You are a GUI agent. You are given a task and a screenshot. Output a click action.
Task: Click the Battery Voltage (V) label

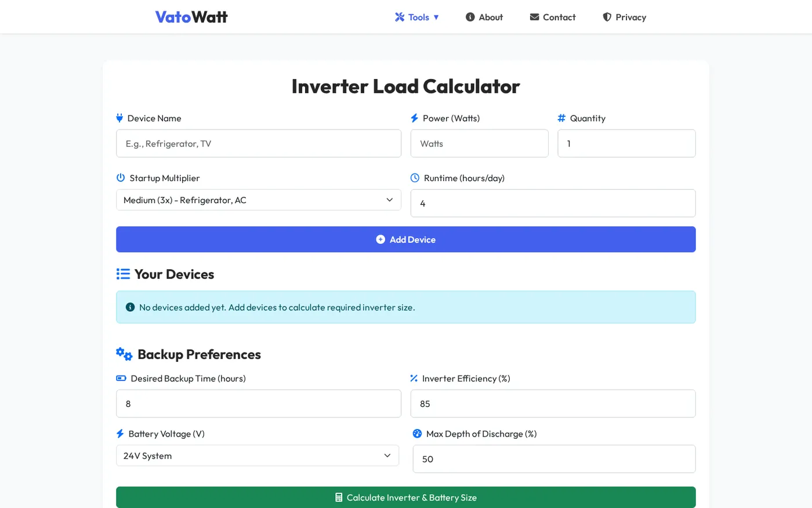click(166, 434)
